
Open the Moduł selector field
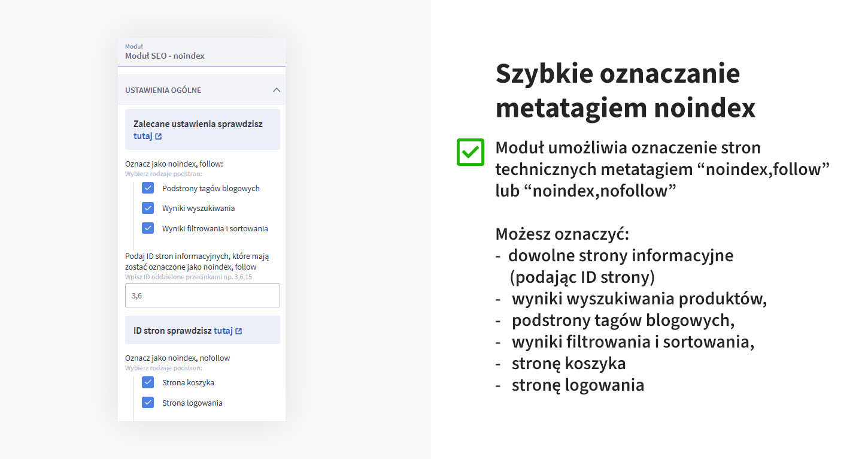point(202,52)
